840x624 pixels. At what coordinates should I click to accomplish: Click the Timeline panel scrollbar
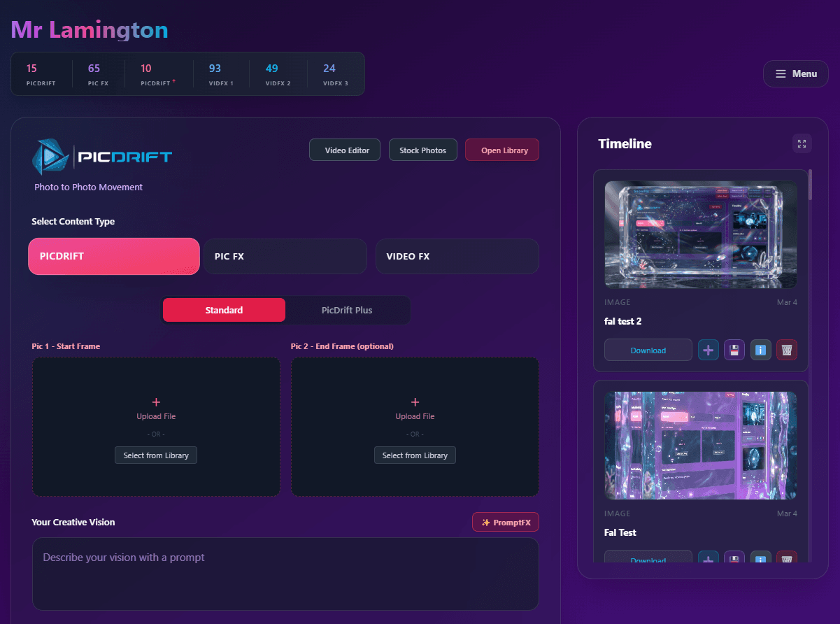(x=811, y=185)
